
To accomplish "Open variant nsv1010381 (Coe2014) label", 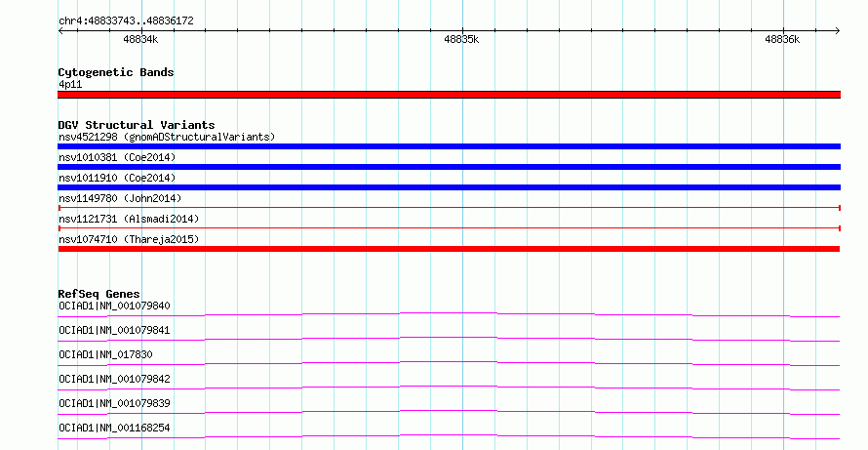I will click(117, 157).
